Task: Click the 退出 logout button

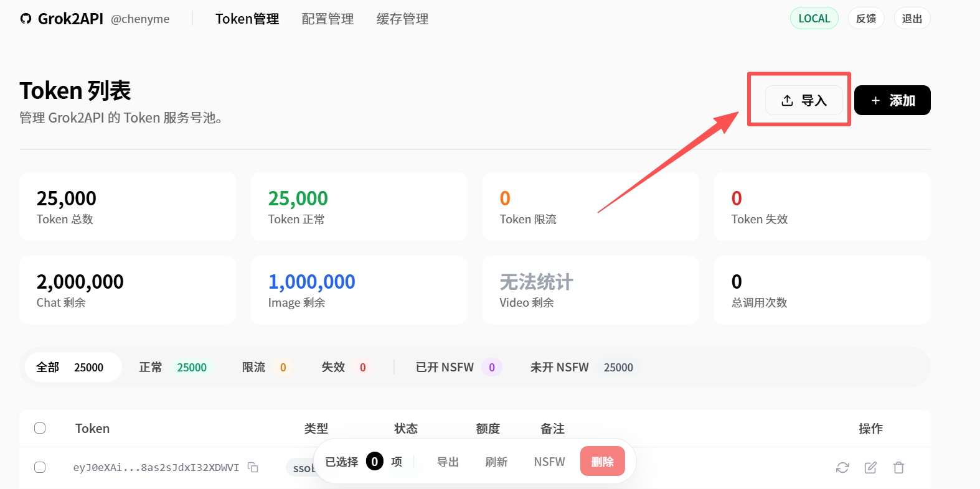Action: click(912, 19)
